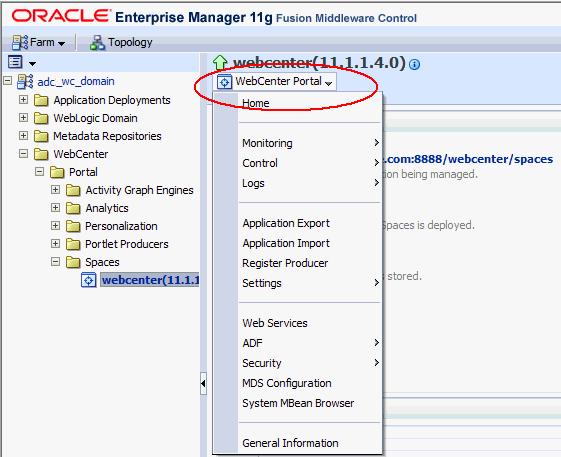Screen dimensions: 561x457
Task: Click the Metadata Repositories folder icon
Action: [41, 136]
